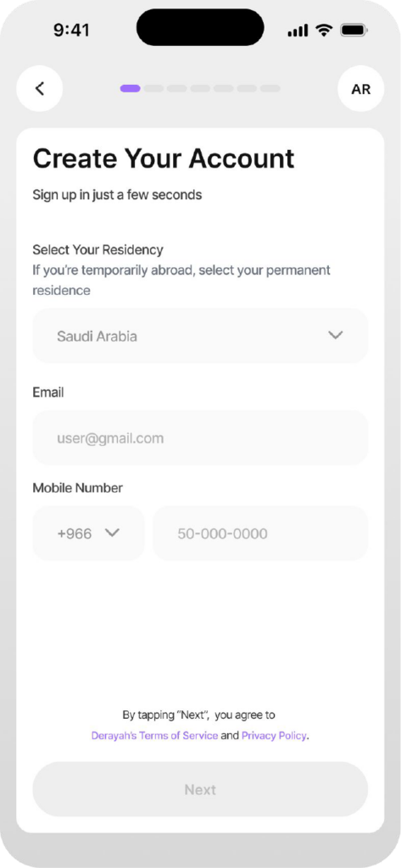
Task: Click the first purple progress step
Action: coord(131,88)
